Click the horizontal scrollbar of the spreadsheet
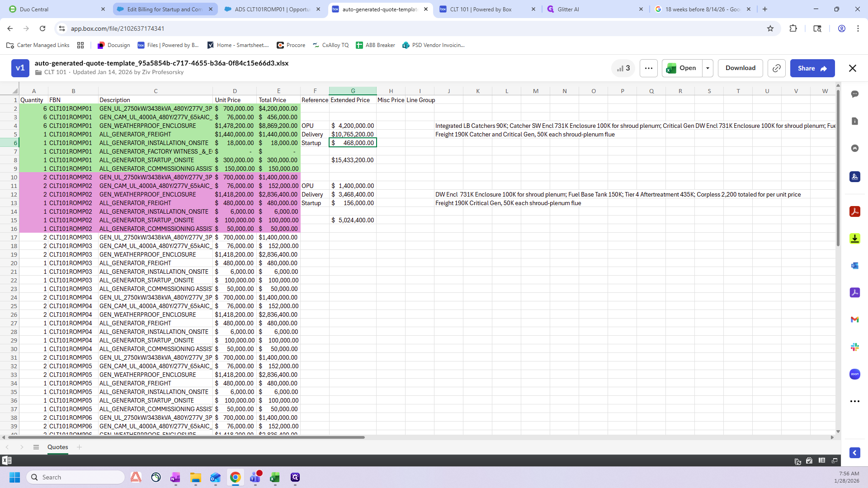868x488 pixels. click(x=186, y=437)
